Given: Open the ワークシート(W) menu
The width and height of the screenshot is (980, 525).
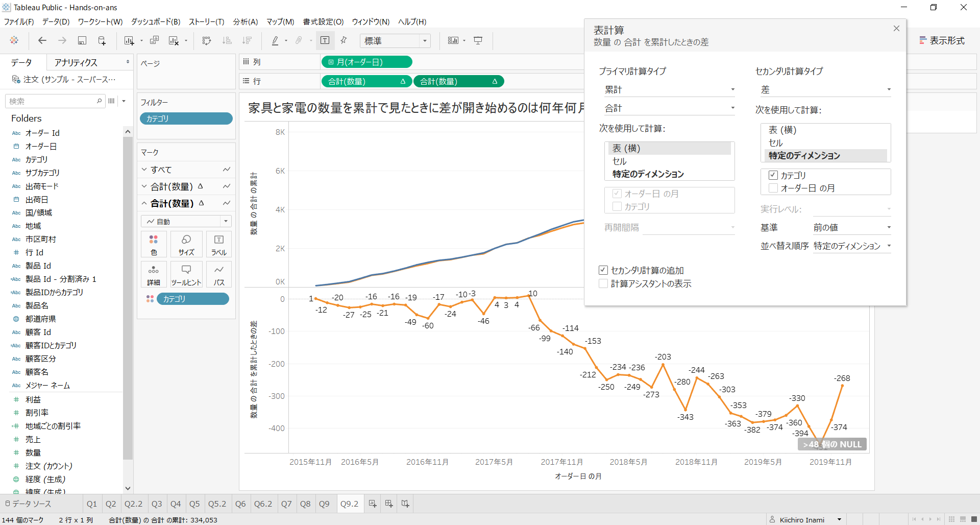Looking at the screenshot, I should tap(100, 21).
